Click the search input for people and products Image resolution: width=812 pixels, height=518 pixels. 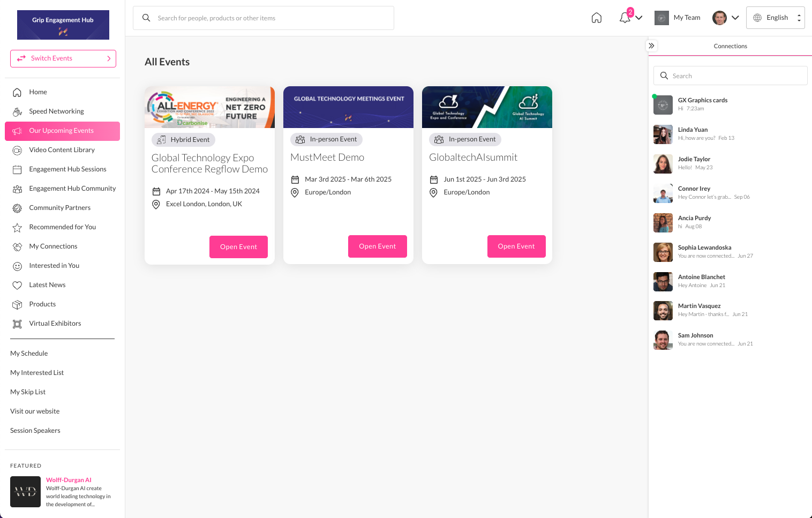click(x=264, y=18)
